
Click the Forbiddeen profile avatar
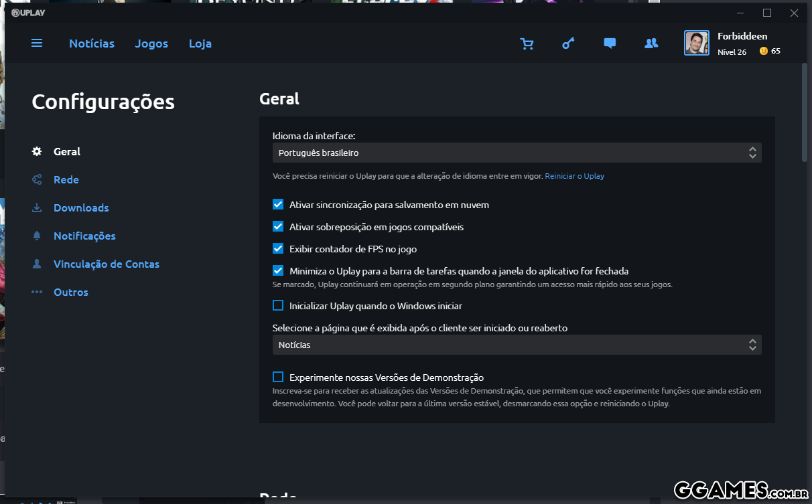[696, 44]
